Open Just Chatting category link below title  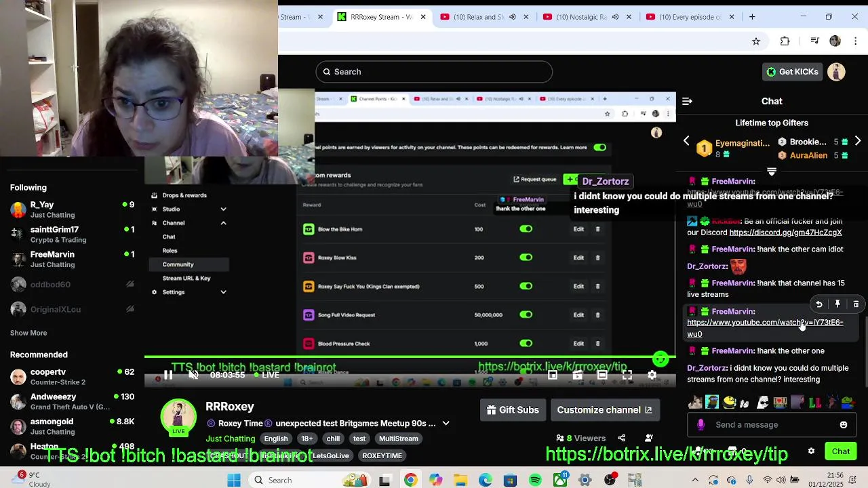231,439
